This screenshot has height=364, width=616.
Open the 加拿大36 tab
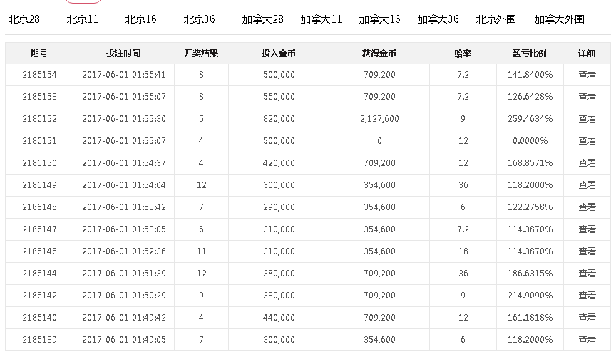click(x=438, y=19)
